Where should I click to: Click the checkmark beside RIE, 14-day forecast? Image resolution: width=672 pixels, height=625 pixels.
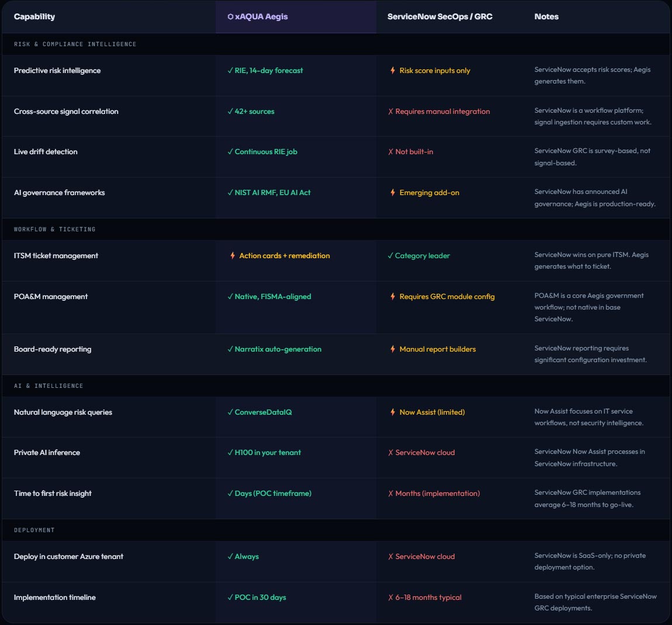230,70
